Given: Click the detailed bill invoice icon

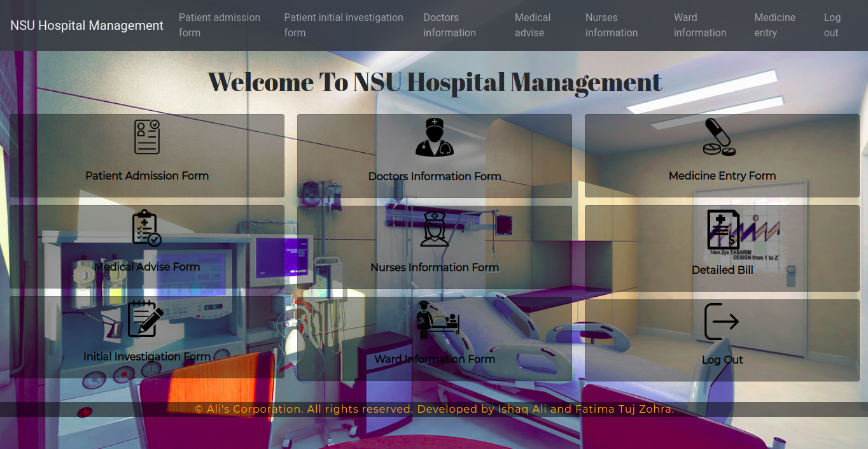Looking at the screenshot, I should (x=723, y=230).
